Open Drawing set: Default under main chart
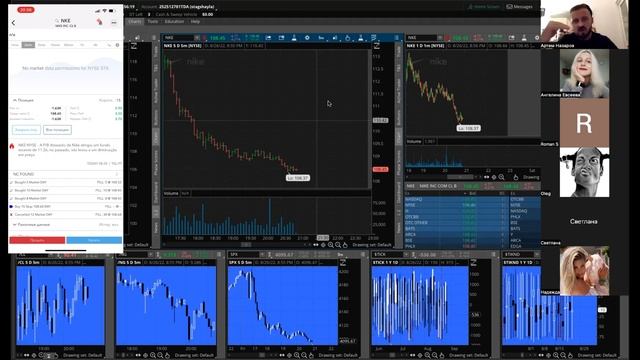The height and width of the screenshot is (360, 640). click(x=371, y=245)
